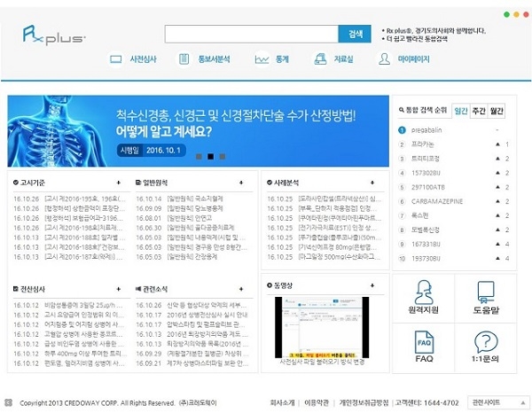Expand 고시기준 section with plus icon
Viewport: 532px width, 413px height.
pos(119,183)
